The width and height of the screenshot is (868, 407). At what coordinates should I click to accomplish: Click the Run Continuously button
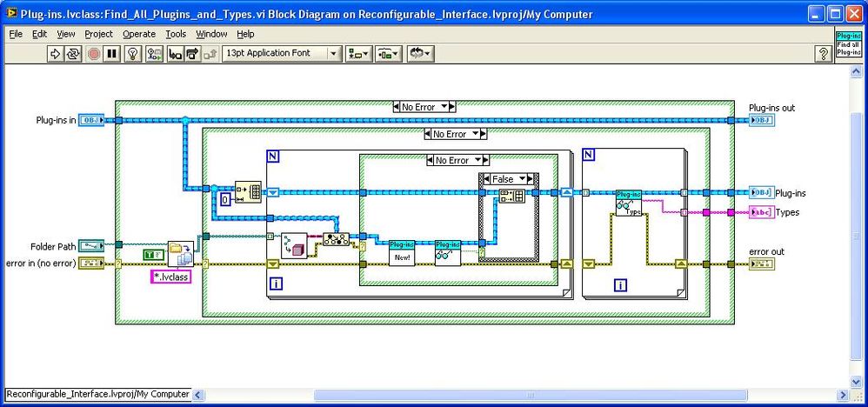[x=73, y=54]
